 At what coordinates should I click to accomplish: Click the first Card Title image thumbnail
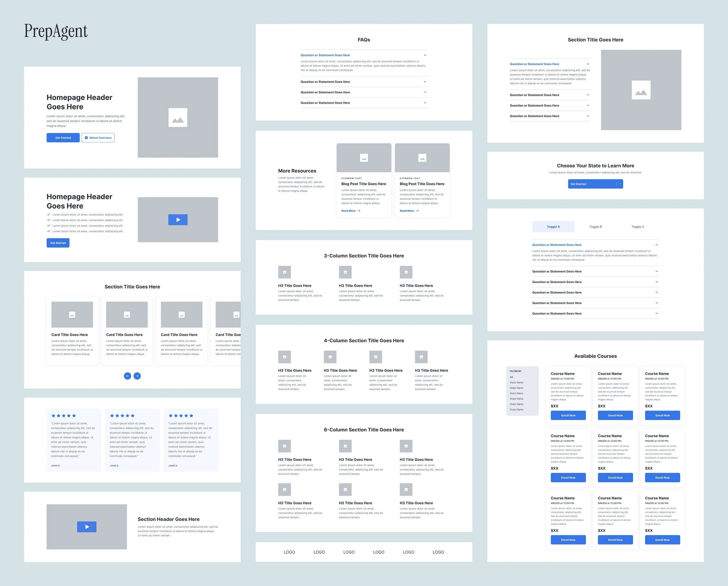pyautogui.click(x=72, y=315)
